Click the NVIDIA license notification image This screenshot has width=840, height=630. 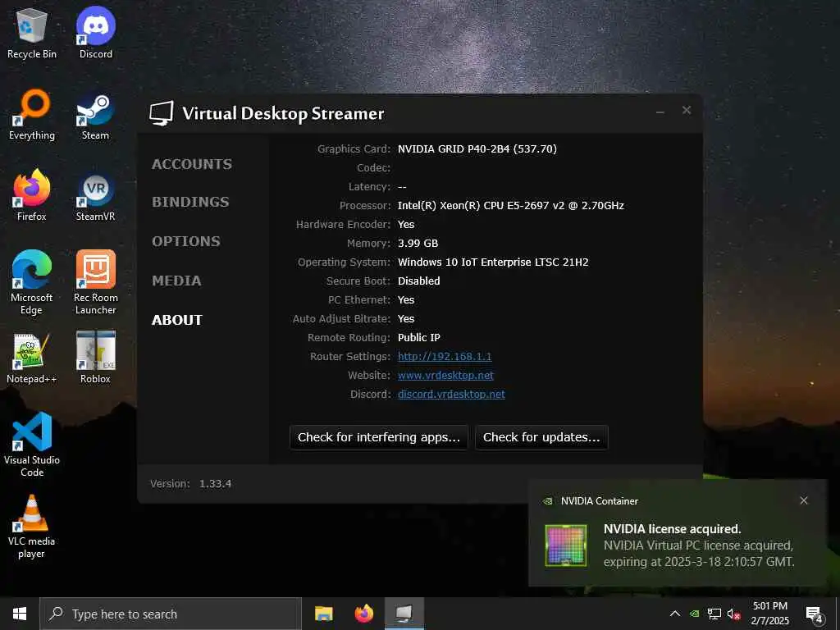pyautogui.click(x=566, y=545)
